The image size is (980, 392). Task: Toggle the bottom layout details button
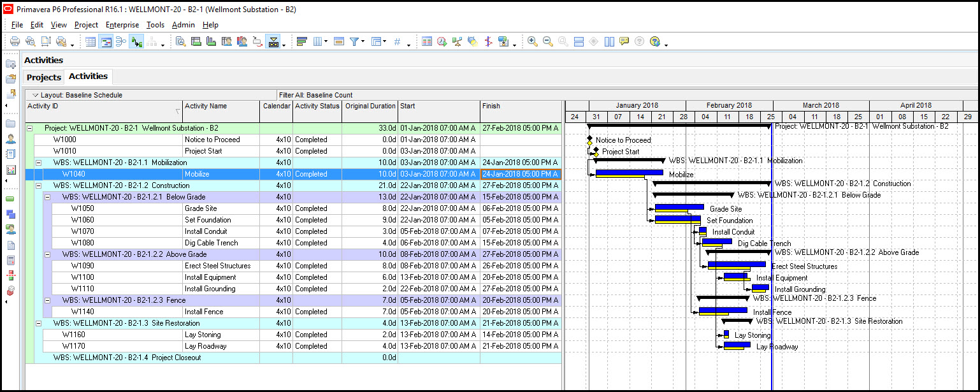pyautogui.click(x=273, y=41)
